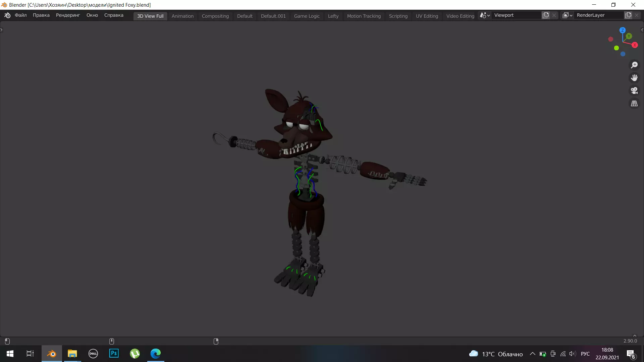Launch Photoshop from the taskbar
Viewport: 644px width, 362px height.
tap(114, 354)
